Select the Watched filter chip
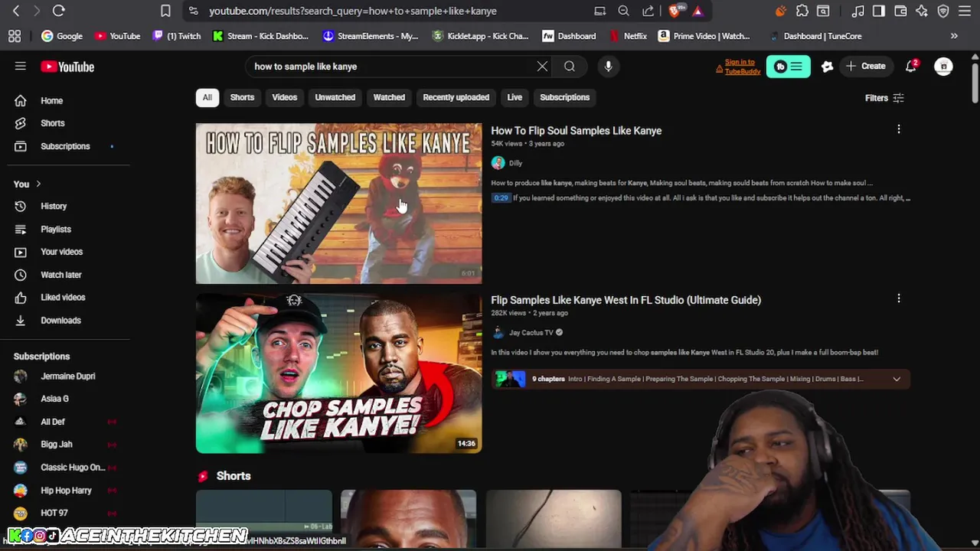This screenshot has height=551, width=980. (x=389, y=97)
